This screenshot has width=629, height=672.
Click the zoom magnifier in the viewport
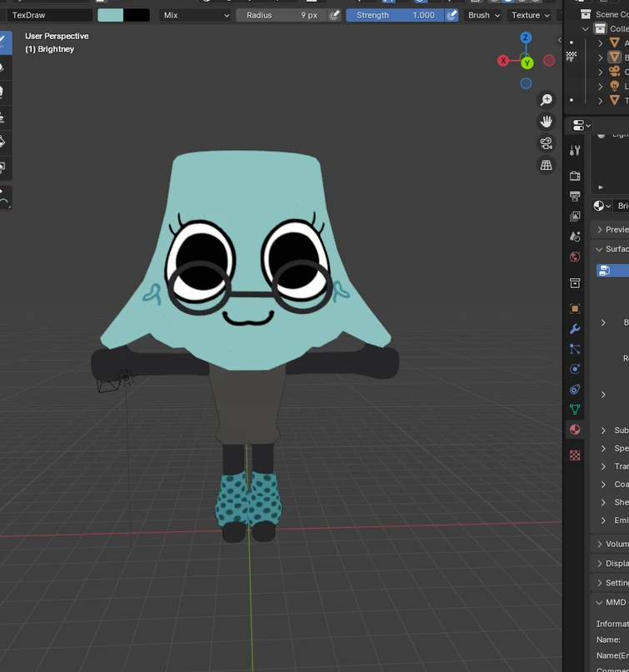click(547, 100)
